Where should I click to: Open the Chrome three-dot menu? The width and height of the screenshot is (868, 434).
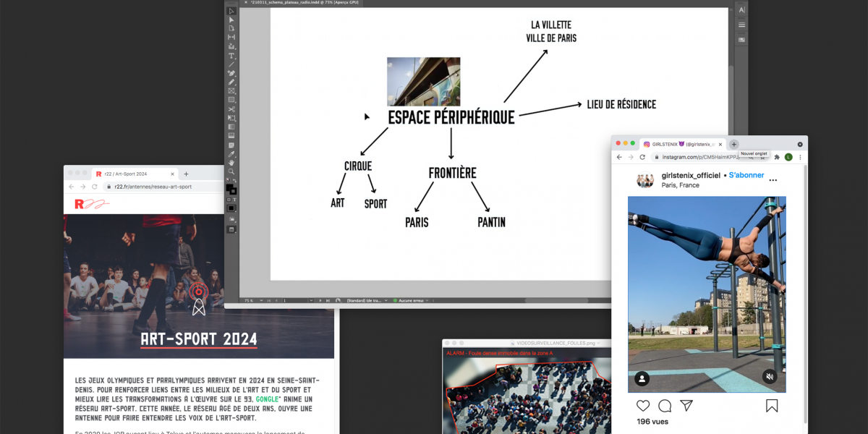coord(800,157)
